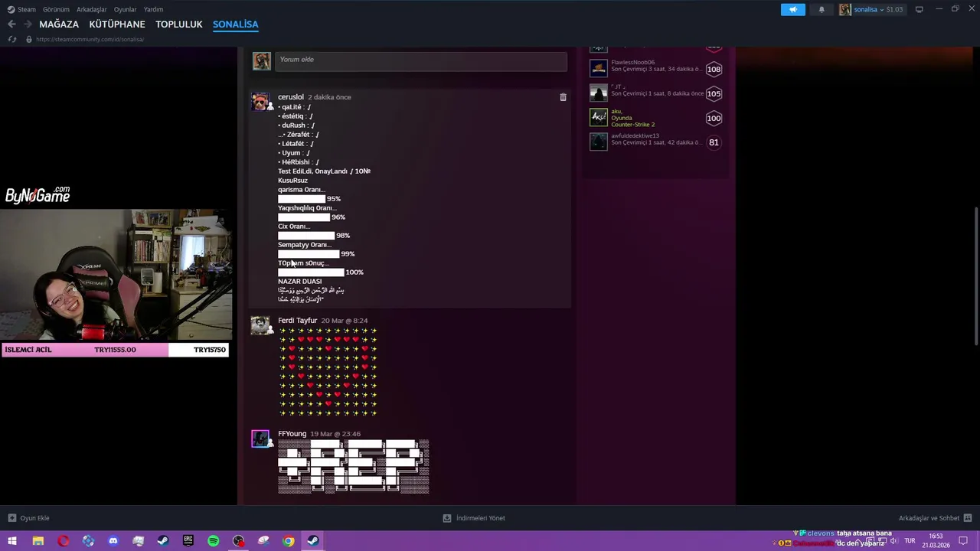The image size is (980, 551).
Task: Go to the SONALISA tab
Action: pos(236,24)
